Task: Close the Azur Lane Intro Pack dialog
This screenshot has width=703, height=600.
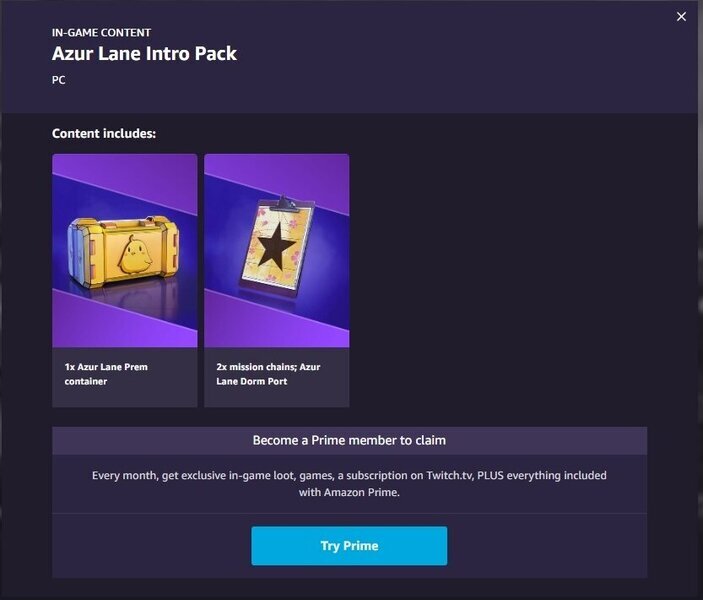Action: pyautogui.click(x=681, y=17)
